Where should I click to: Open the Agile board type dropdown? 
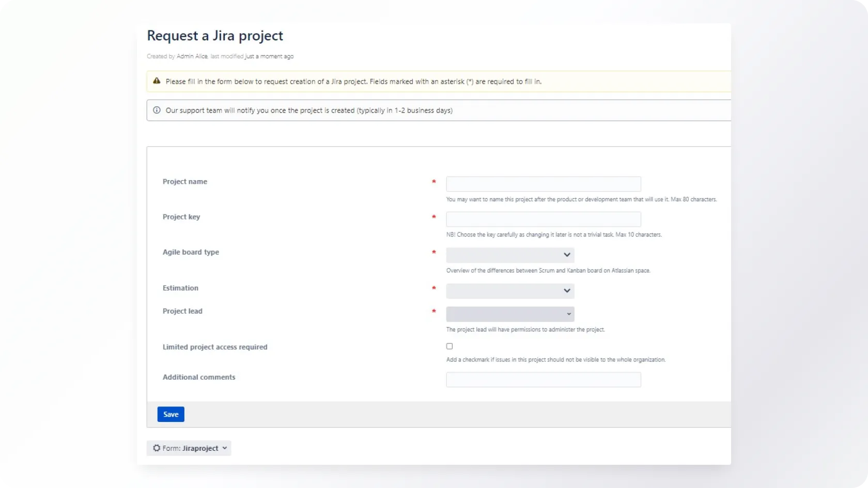point(510,255)
